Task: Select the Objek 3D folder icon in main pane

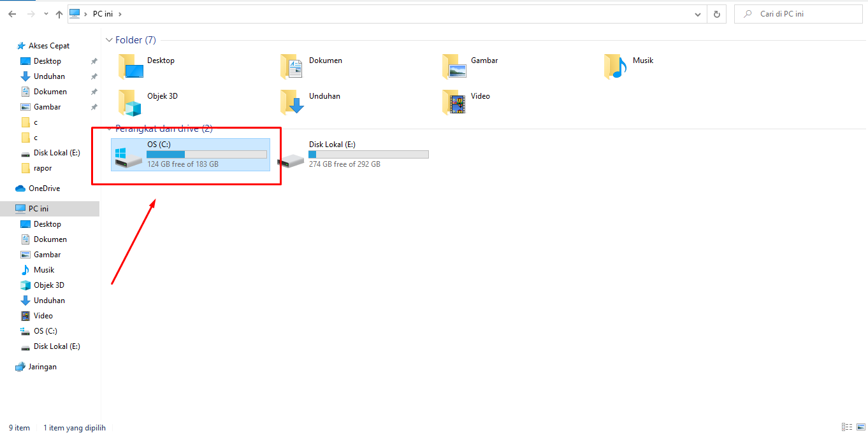Action: point(131,103)
